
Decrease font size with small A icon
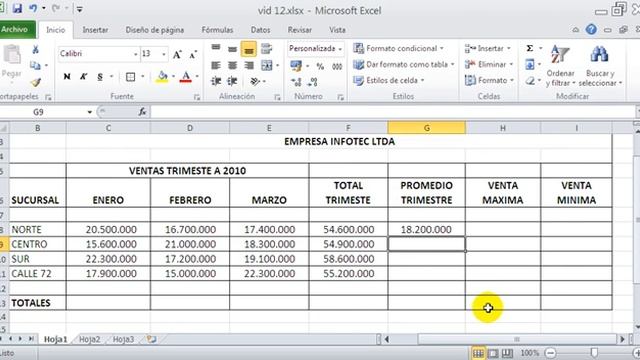click(x=193, y=54)
